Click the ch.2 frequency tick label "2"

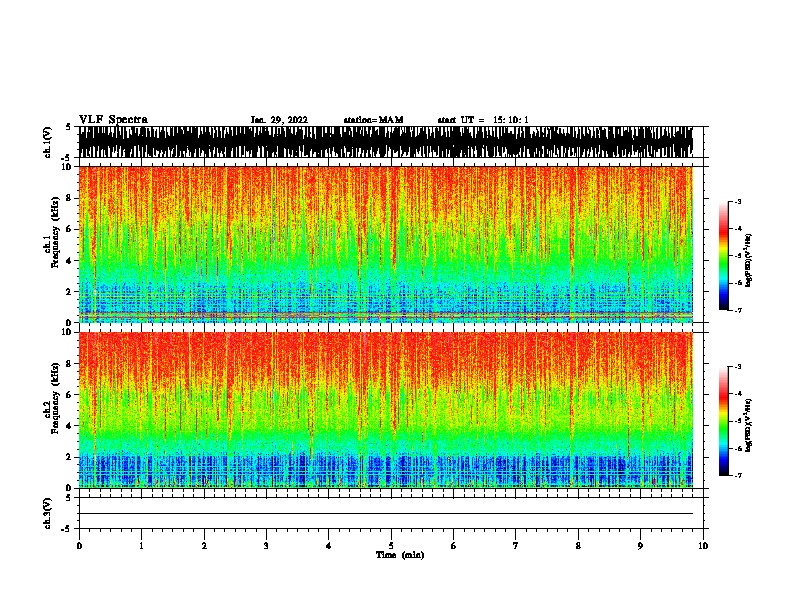69,457
